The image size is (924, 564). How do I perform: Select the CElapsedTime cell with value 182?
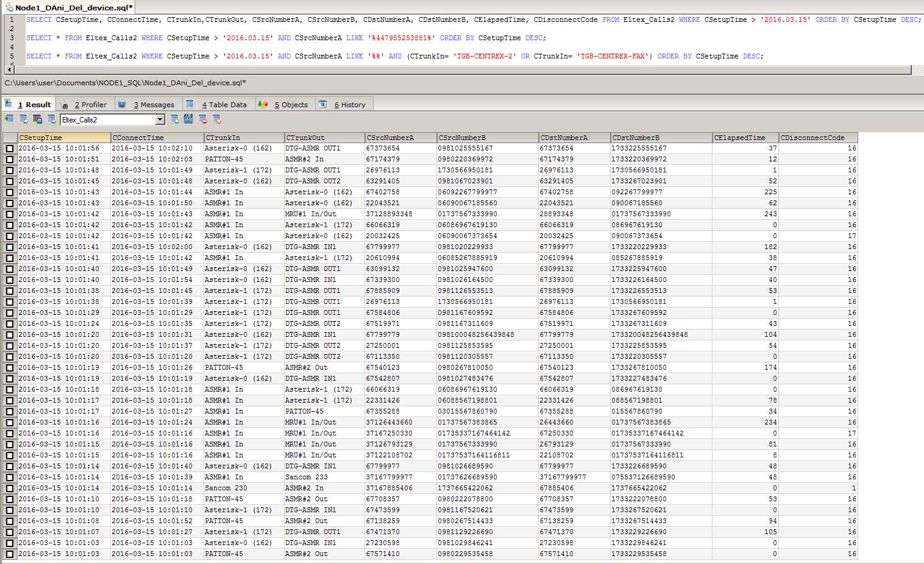(x=745, y=247)
